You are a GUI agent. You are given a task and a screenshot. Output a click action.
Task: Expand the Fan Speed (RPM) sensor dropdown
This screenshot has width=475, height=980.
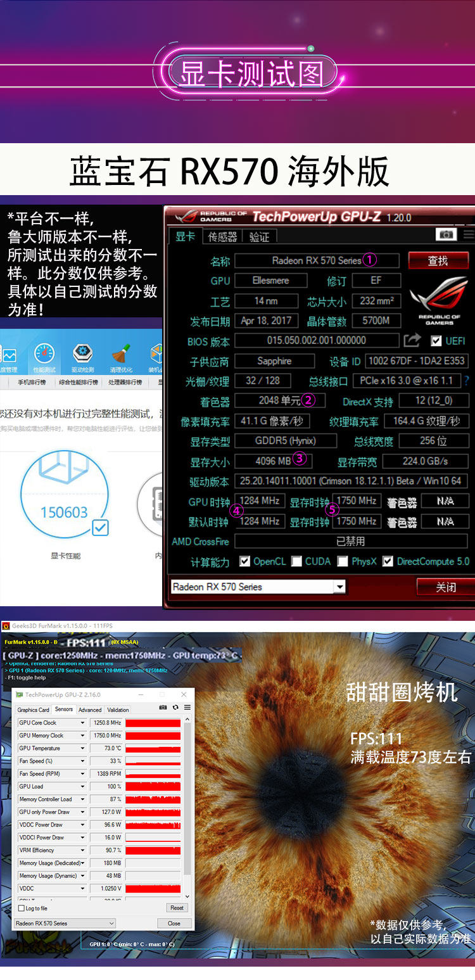[82, 773]
